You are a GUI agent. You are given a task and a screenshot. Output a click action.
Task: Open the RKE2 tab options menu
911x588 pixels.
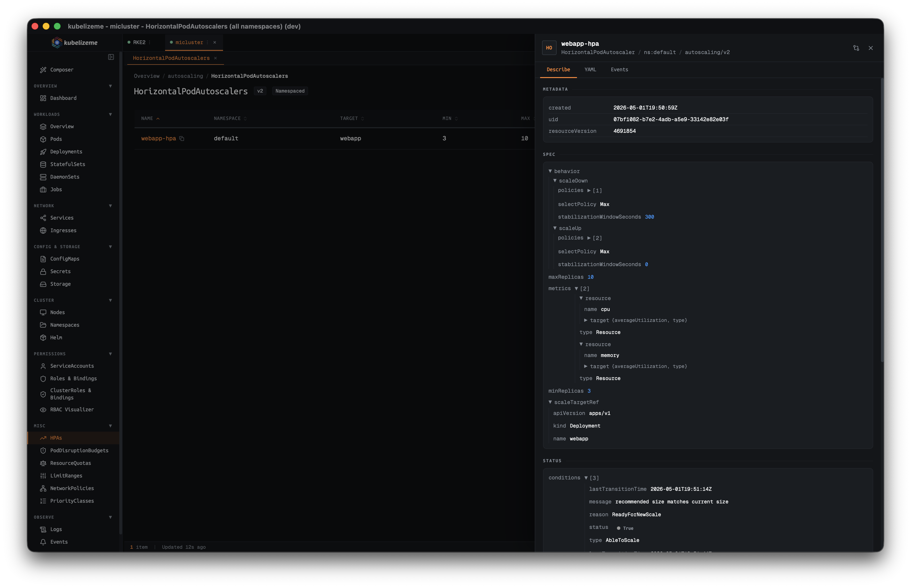coord(150,42)
